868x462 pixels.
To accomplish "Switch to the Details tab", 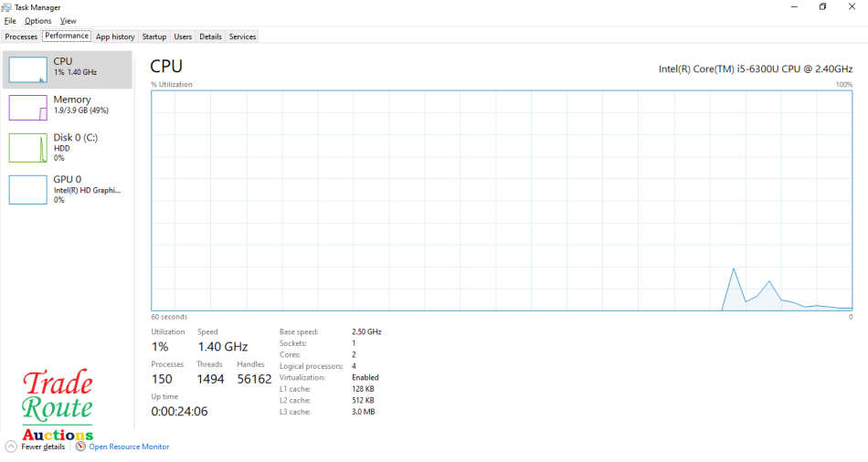I will click(210, 37).
